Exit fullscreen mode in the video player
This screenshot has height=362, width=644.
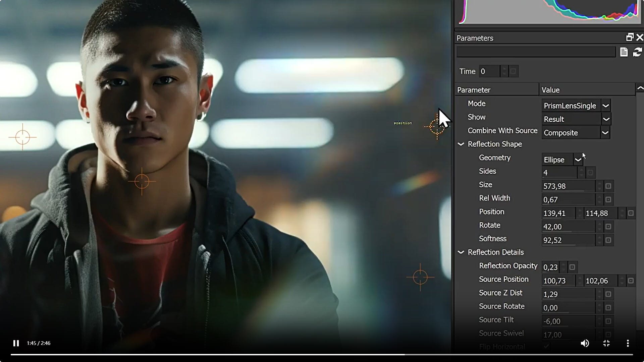(606, 343)
